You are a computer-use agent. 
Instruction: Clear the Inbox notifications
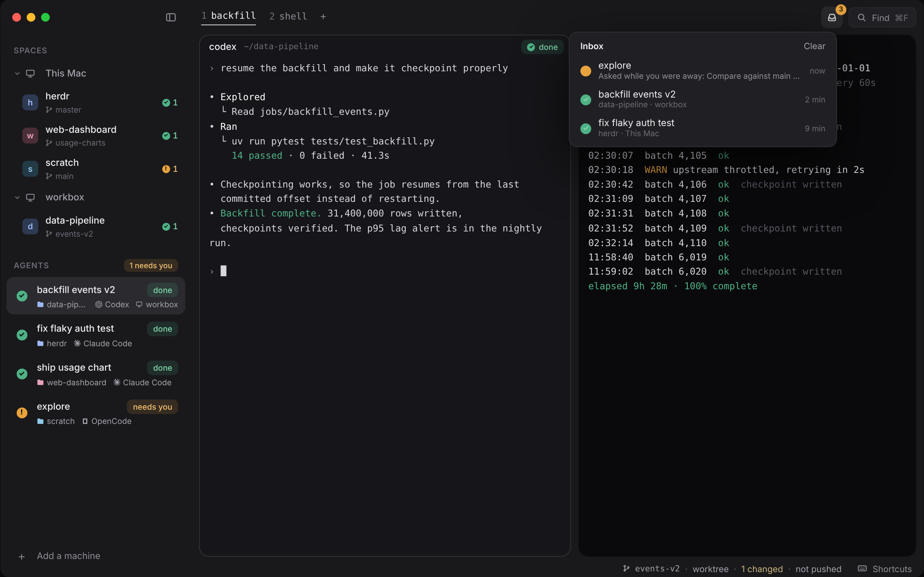814,46
